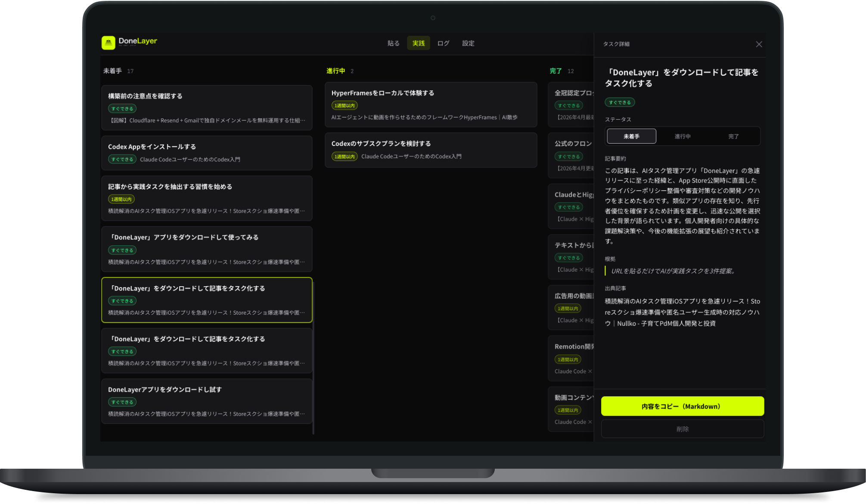Click the 削除 button
Image resolution: width=866 pixels, height=504 pixels.
click(682, 429)
